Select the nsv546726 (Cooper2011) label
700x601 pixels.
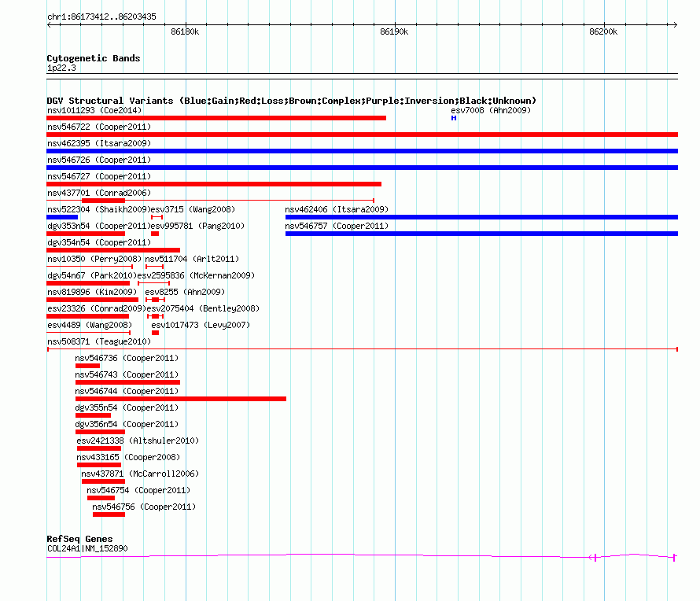(x=99, y=160)
